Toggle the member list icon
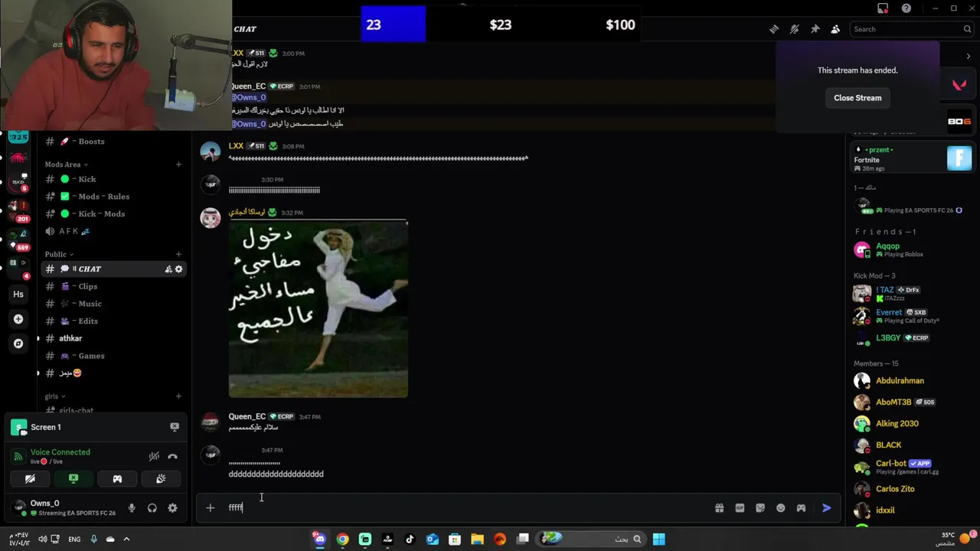980x551 pixels. (x=835, y=29)
